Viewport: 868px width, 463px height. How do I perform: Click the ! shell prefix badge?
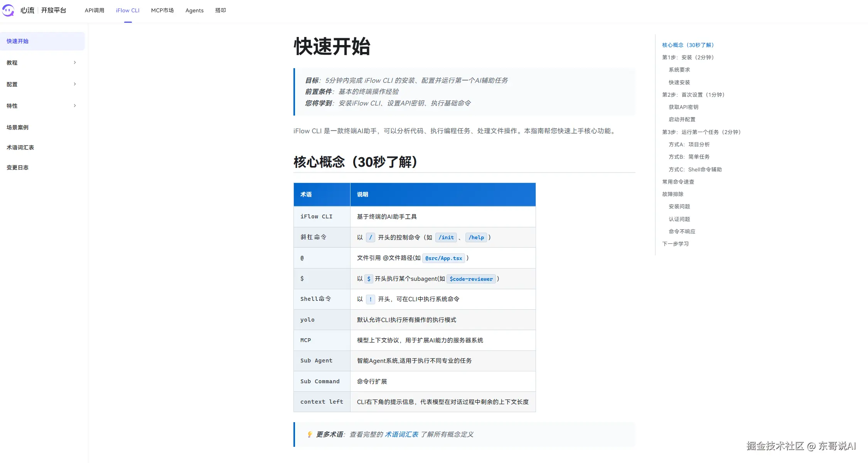370,299
